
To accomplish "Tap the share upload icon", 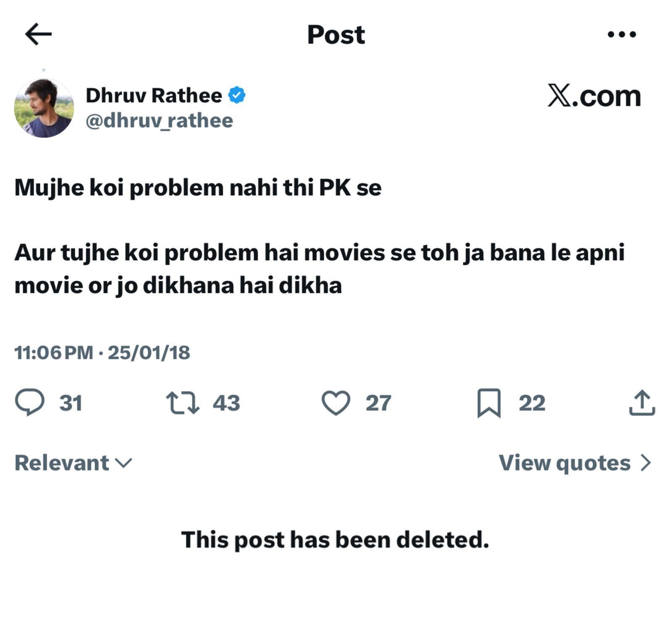I will click(x=642, y=403).
